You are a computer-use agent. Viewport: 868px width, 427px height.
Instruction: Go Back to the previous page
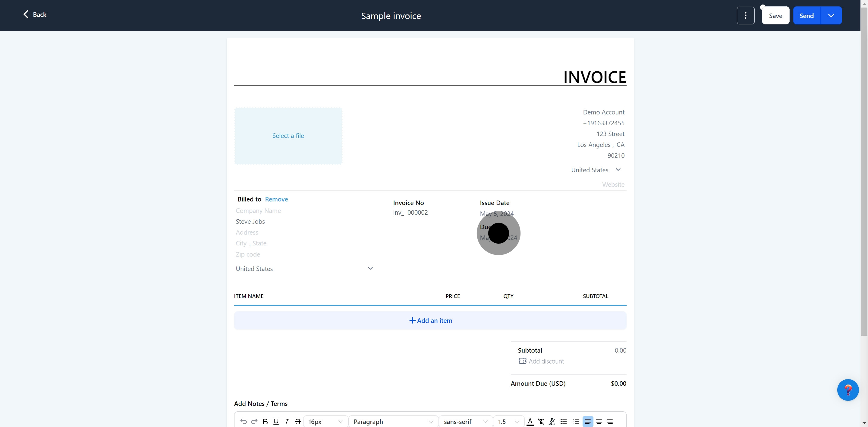pyautogui.click(x=35, y=14)
